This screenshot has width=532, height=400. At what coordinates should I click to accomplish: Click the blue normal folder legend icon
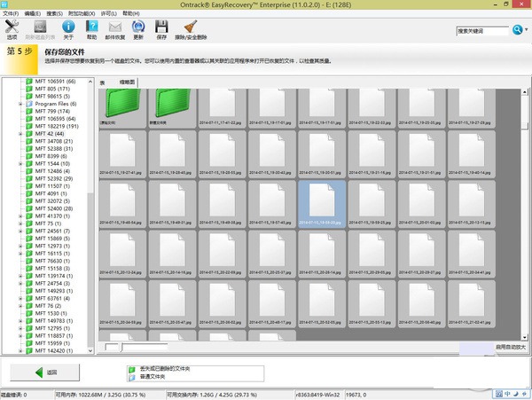click(132, 377)
